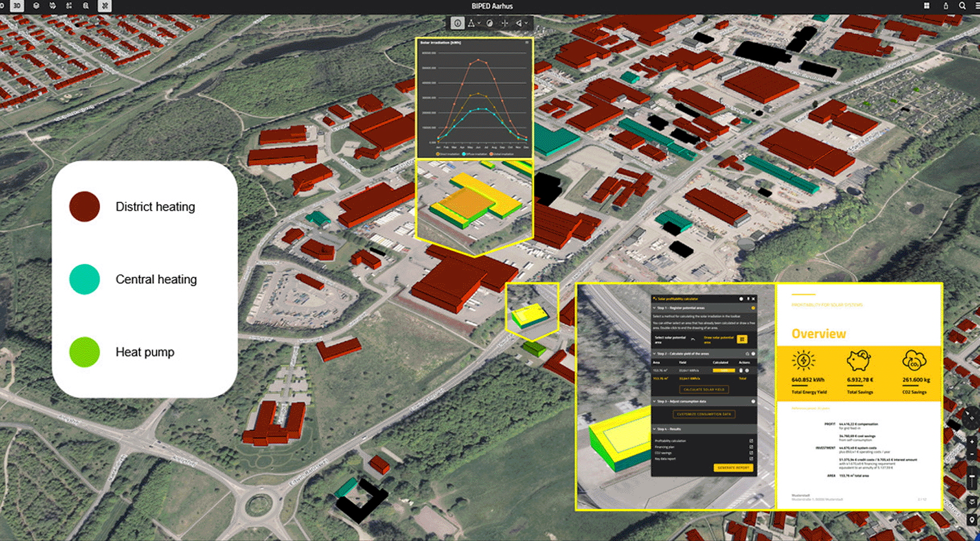The width and height of the screenshot is (980, 541).
Task: Click the District heating red legend swatch
Action: pos(85,207)
